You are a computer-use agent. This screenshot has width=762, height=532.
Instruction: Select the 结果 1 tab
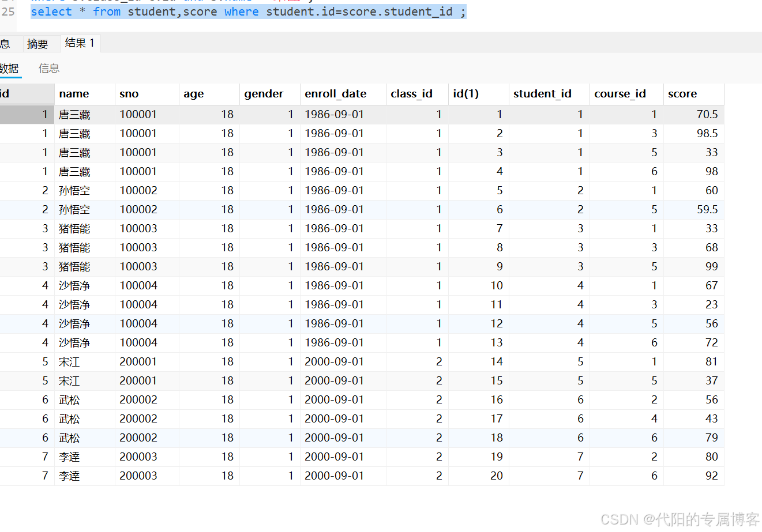click(x=80, y=43)
